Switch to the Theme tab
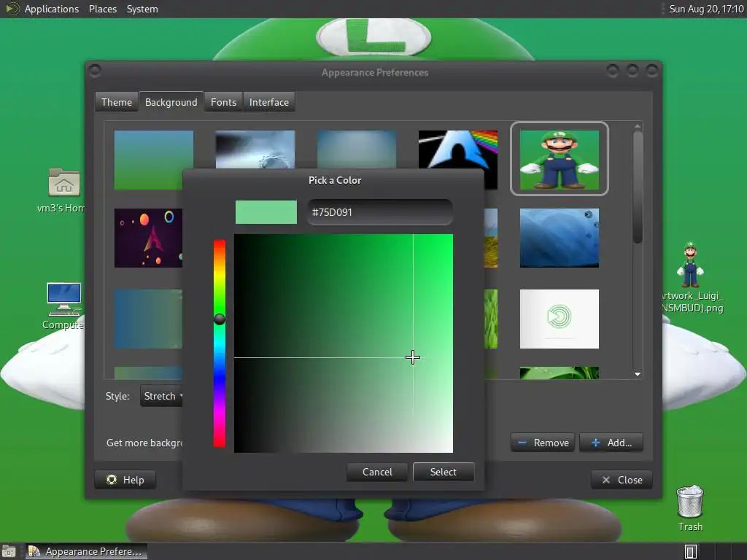 (116, 102)
